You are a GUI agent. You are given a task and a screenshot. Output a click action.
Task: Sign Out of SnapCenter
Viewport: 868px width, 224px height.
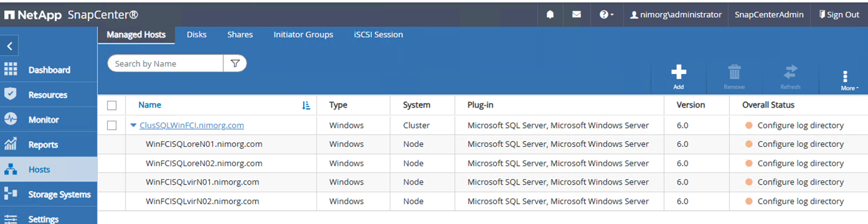[x=839, y=14]
